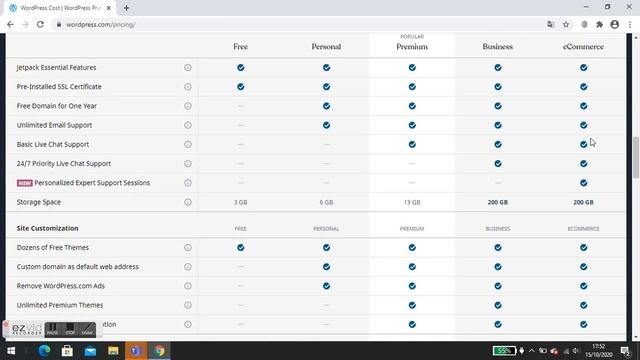Open info icon for Remove WordPress.com Ads
Screen dimensions: 640x360
188,286
